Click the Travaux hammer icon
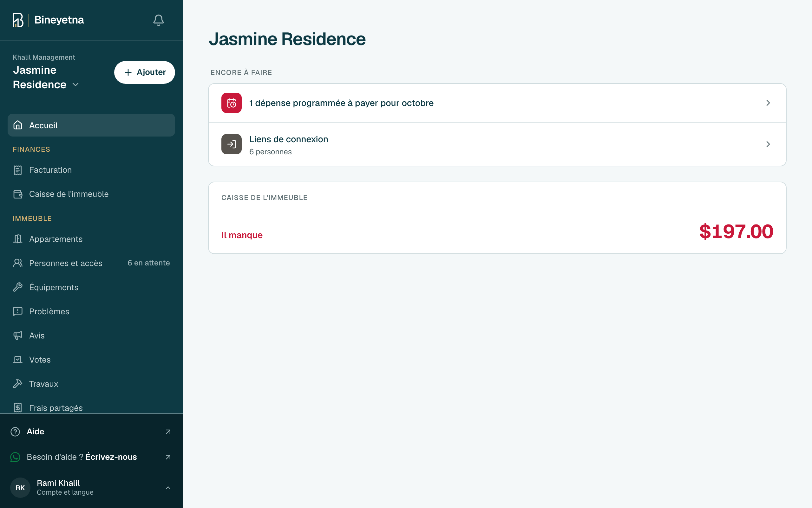Screen dimensions: 812x508 tap(18, 384)
